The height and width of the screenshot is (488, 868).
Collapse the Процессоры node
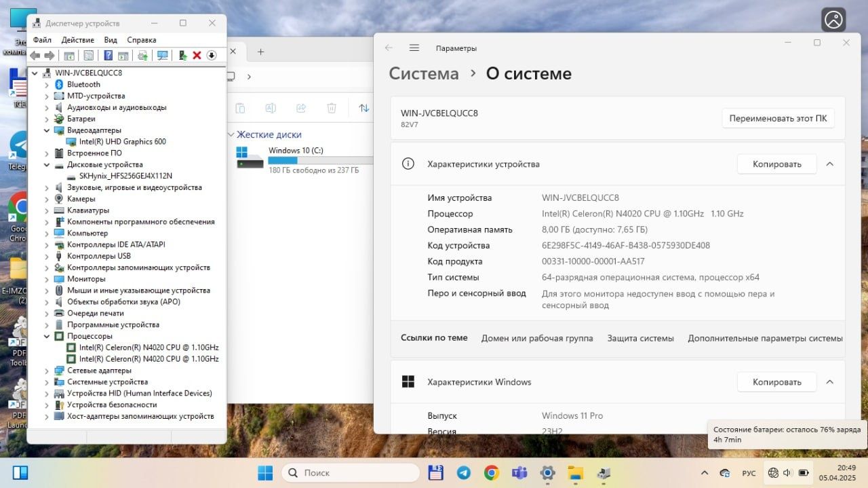[x=47, y=336]
